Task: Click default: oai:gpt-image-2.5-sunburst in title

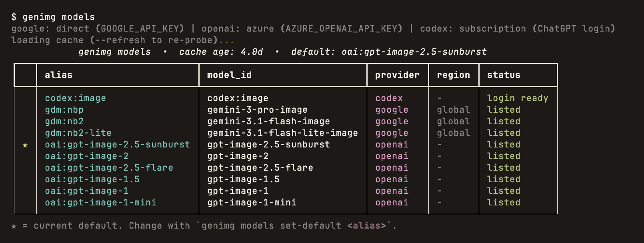Action: click(389, 52)
